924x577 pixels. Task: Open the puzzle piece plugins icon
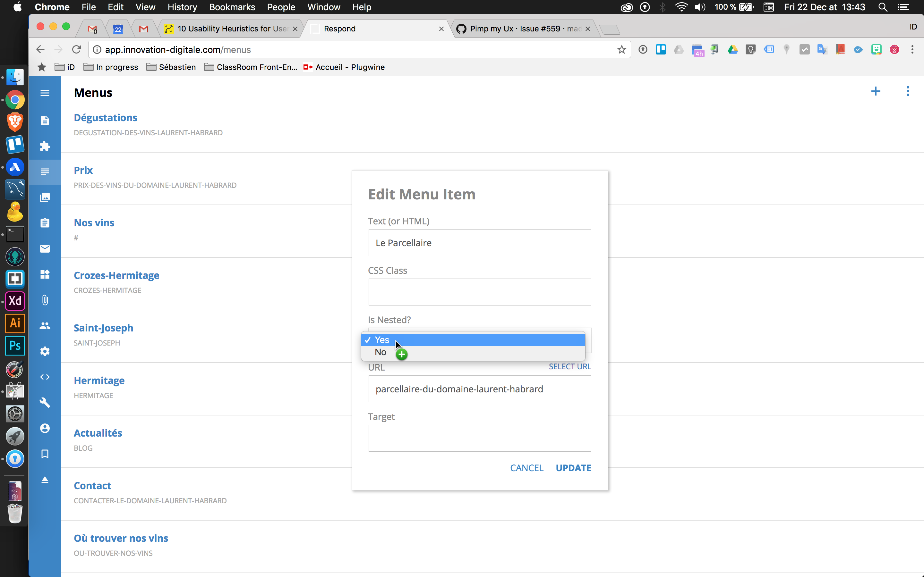coord(45,146)
